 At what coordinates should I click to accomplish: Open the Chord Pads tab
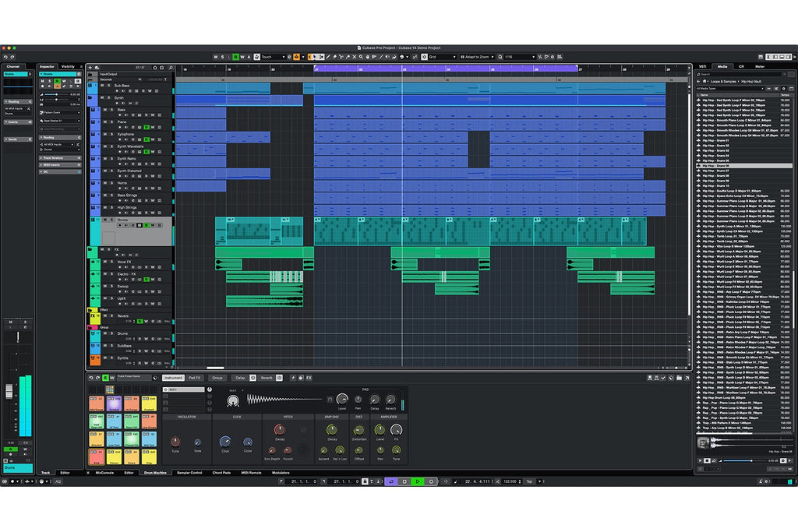221,473
